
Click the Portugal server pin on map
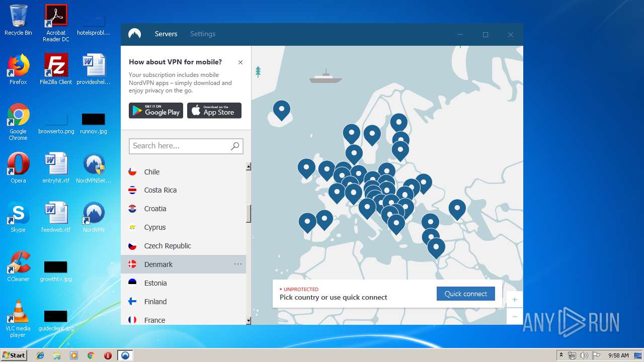(x=307, y=223)
